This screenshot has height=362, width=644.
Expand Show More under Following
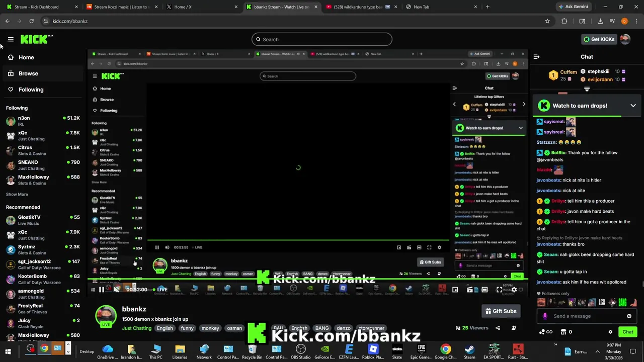(x=17, y=195)
